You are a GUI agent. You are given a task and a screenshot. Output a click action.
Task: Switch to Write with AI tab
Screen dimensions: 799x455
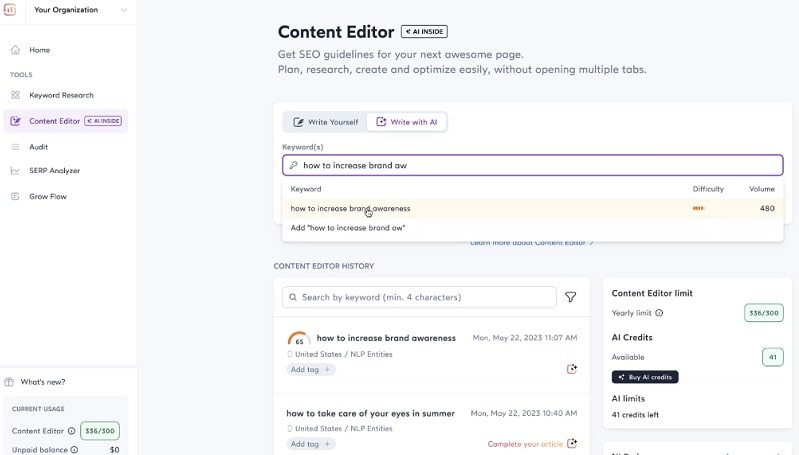point(407,122)
